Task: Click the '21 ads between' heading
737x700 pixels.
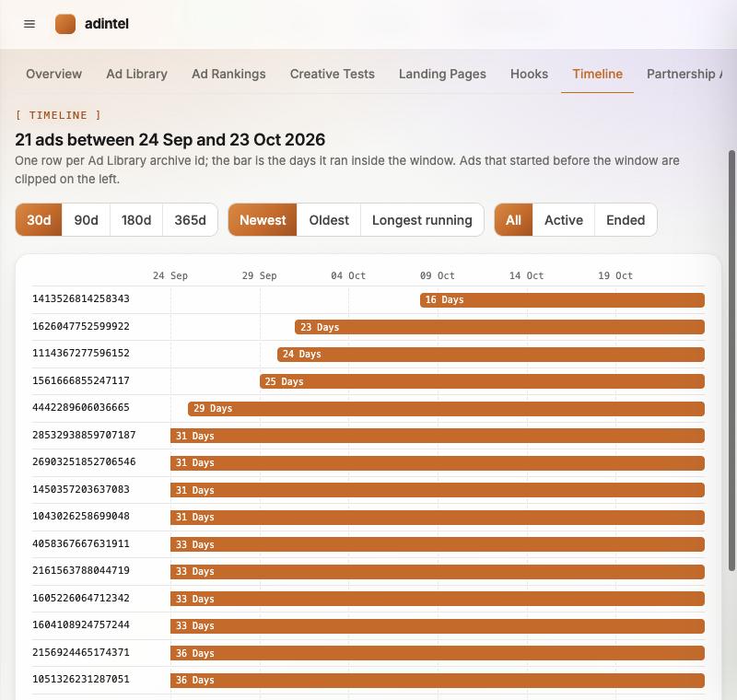Action: coord(170,140)
